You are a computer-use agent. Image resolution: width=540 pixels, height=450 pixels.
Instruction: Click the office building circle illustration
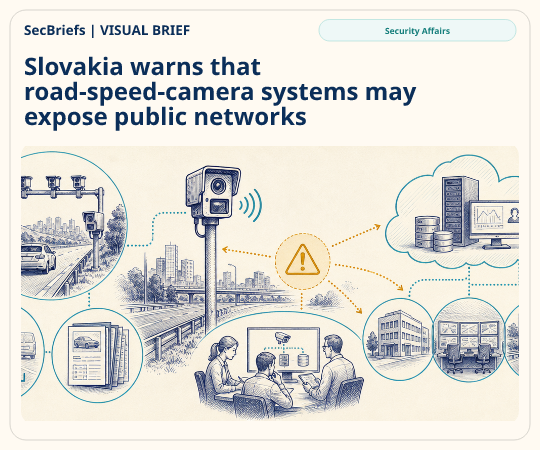pyautogui.click(x=398, y=339)
